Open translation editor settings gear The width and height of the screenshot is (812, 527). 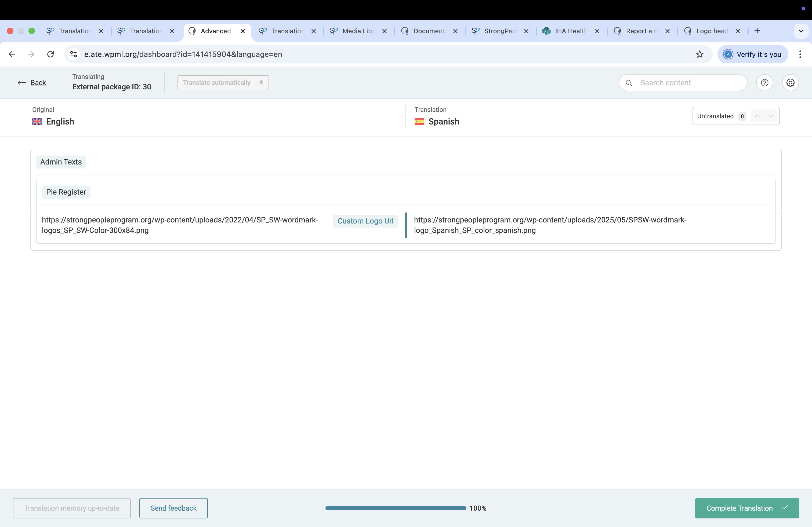click(790, 82)
